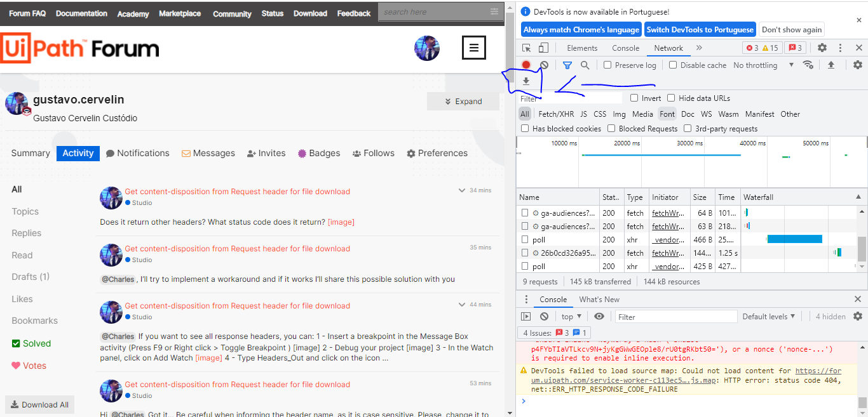
Task: Click Switch DevTools to Portuguese
Action: 700,29
